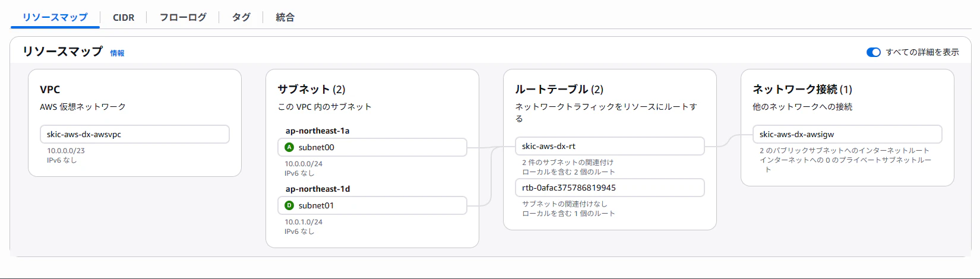Click the サブネットの関連付けなし text
The image size is (980, 279).
point(565,204)
